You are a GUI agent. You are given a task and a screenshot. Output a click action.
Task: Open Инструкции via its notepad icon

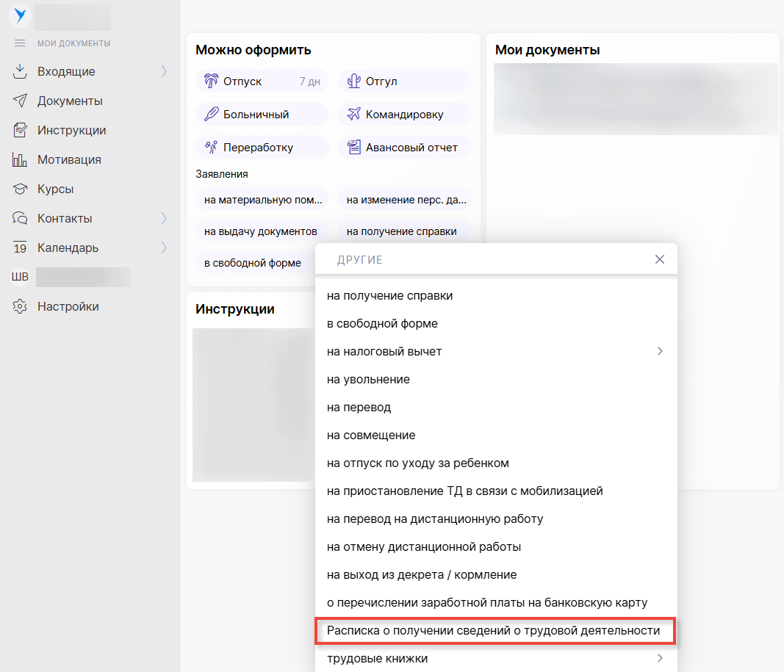click(x=20, y=130)
